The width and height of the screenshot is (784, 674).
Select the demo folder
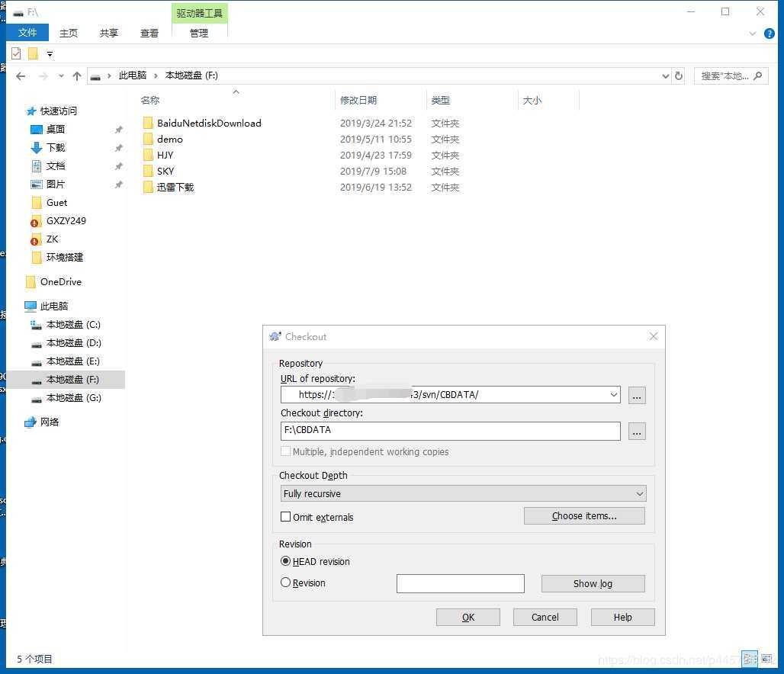pos(169,139)
